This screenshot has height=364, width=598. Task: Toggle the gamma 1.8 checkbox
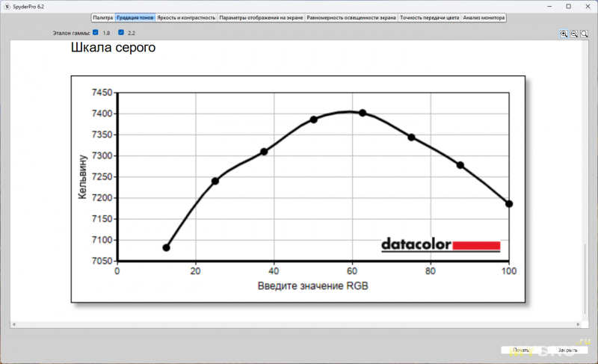click(95, 33)
